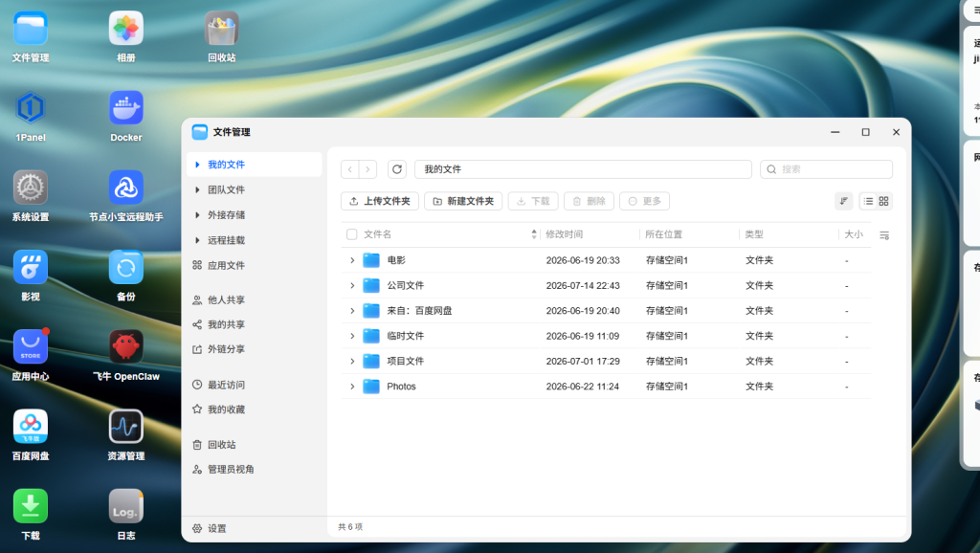Screen dimensions: 980x553
Task: Open 最近访问 in the sidebar
Action: [x=255, y=385]
